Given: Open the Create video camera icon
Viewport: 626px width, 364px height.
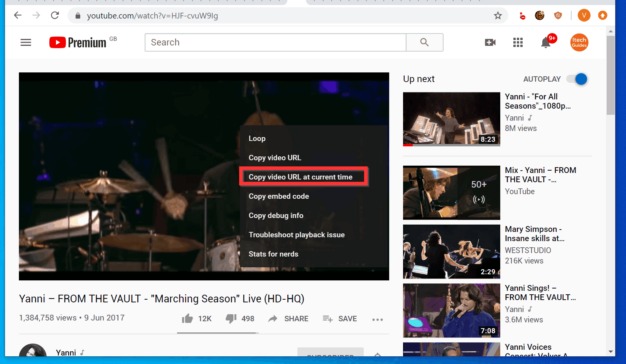Looking at the screenshot, I should 490,42.
